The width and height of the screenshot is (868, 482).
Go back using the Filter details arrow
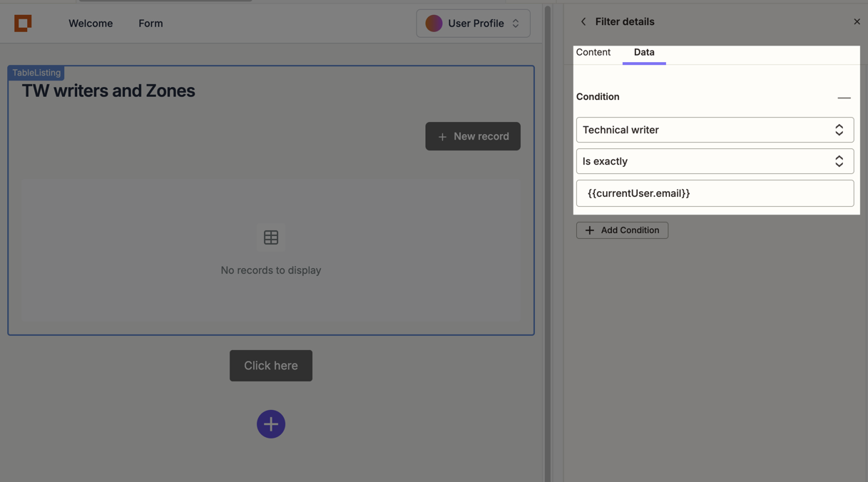[x=583, y=22]
